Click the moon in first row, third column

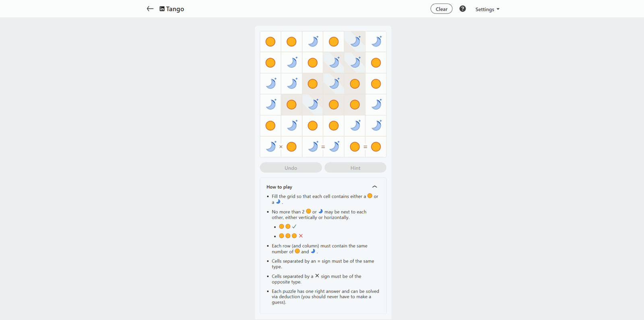(313, 41)
